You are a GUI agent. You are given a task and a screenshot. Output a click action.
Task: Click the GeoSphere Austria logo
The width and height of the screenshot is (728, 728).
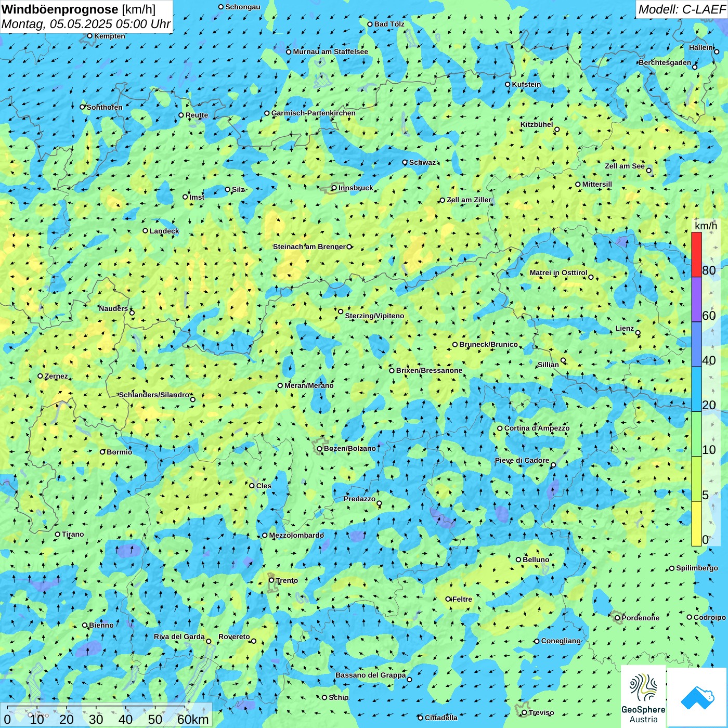point(643,696)
